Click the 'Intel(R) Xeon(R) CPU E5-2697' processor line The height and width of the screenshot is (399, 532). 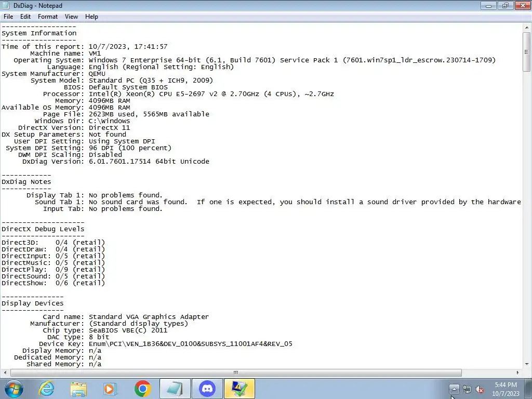click(x=211, y=94)
